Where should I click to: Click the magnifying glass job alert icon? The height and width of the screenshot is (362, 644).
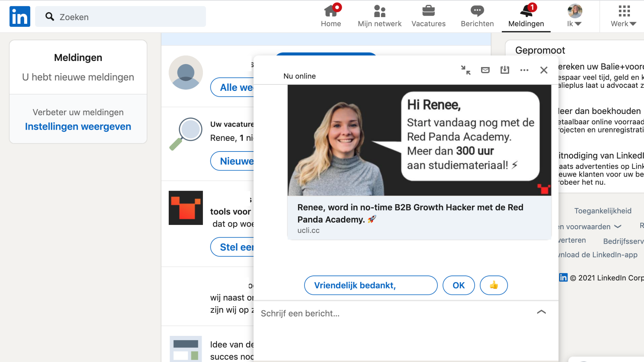[x=186, y=134]
